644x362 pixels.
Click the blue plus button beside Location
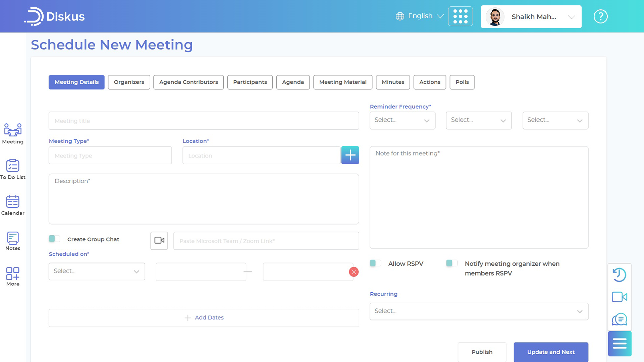[x=350, y=155]
